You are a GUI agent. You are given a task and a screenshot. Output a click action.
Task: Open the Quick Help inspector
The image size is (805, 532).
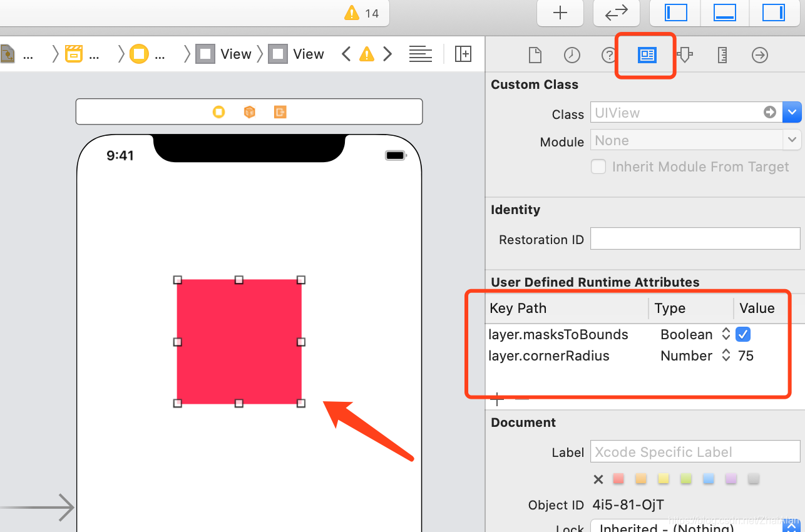tap(608, 54)
